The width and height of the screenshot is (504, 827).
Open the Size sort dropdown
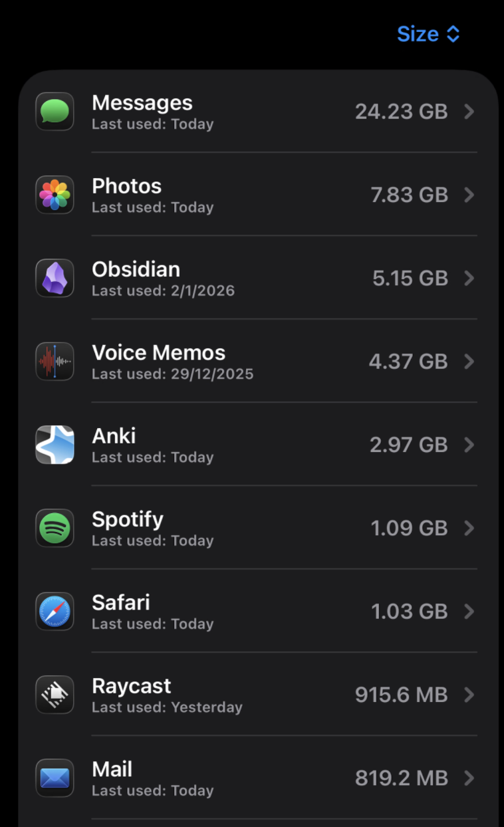coord(428,34)
